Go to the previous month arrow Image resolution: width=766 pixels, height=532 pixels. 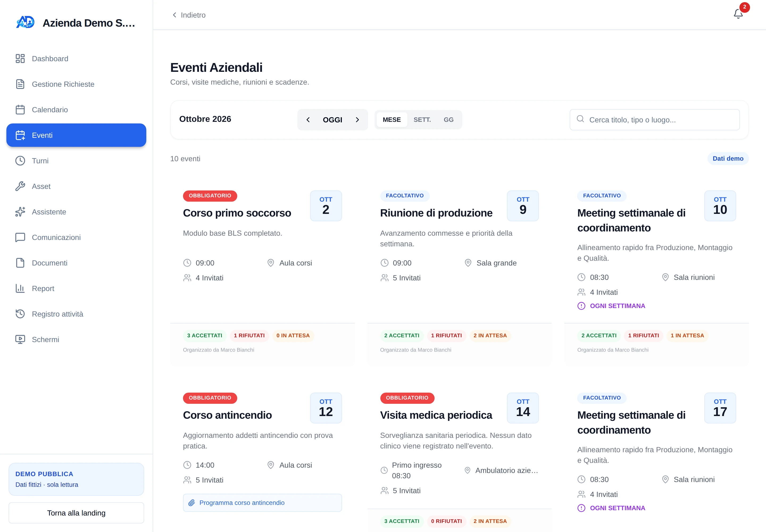pos(308,120)
